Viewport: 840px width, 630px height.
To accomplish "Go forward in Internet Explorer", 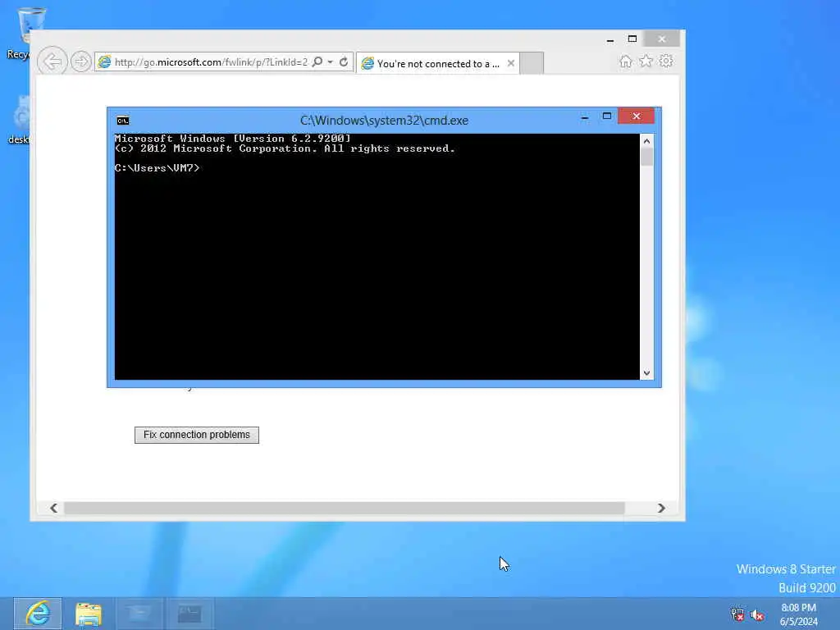I will pyautogui.click(x=81, y=62).
